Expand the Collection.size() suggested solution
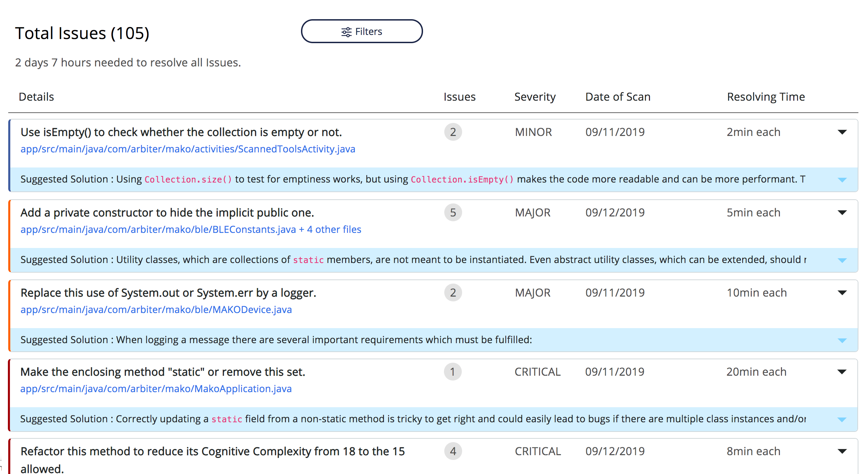Viewport: 868px width, 474px height. tap(842, 180)
